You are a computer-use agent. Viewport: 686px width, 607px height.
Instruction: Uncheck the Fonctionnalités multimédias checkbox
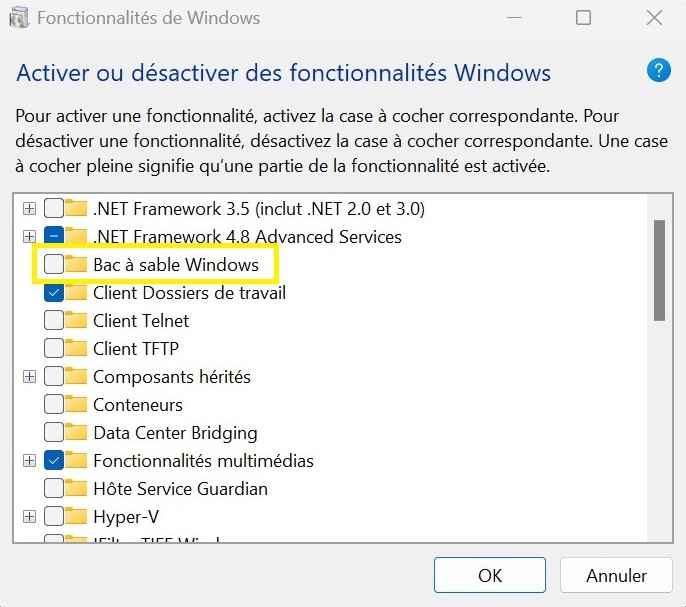tap(54, 461)
